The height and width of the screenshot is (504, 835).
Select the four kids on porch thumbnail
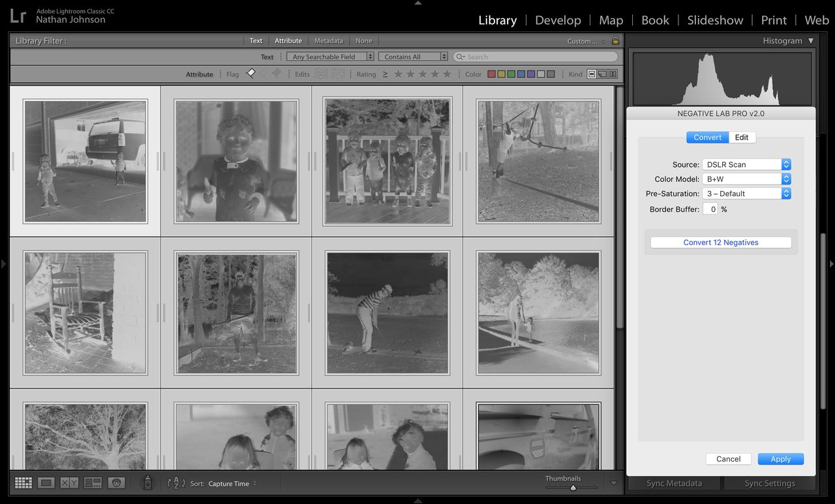point(387,161)
